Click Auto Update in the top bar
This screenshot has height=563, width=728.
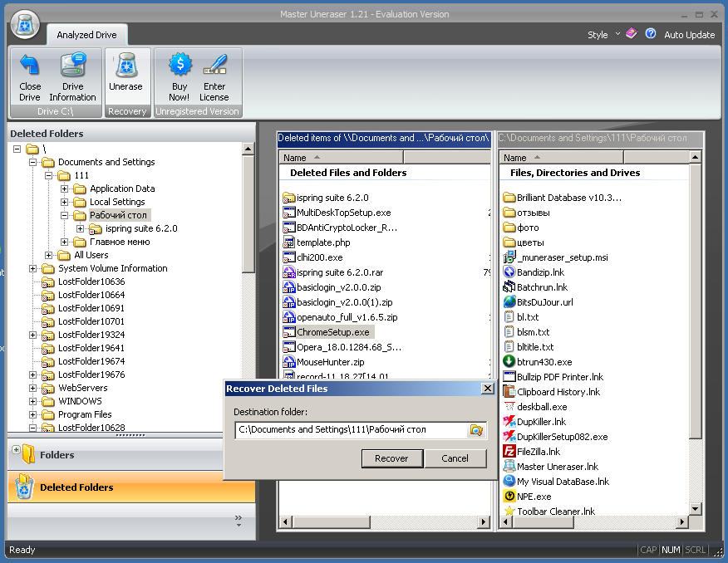tap(689, 35)
